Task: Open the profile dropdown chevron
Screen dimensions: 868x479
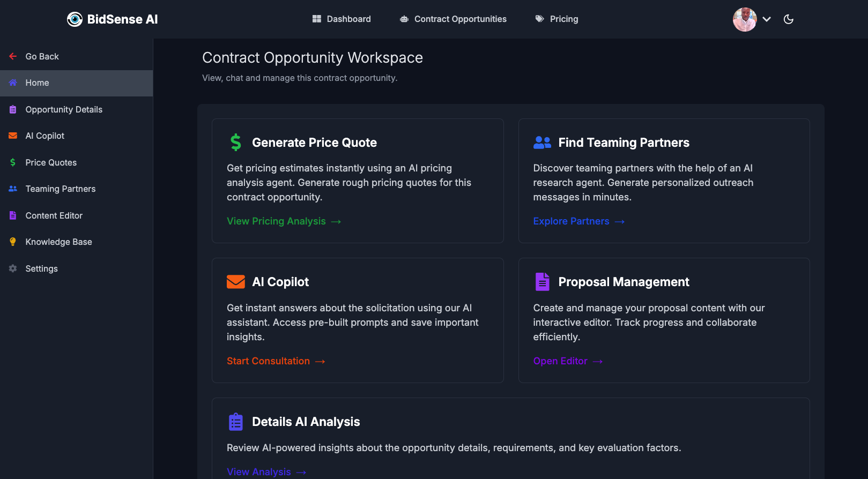Action: pyautogui.click(x=767, y=19)
